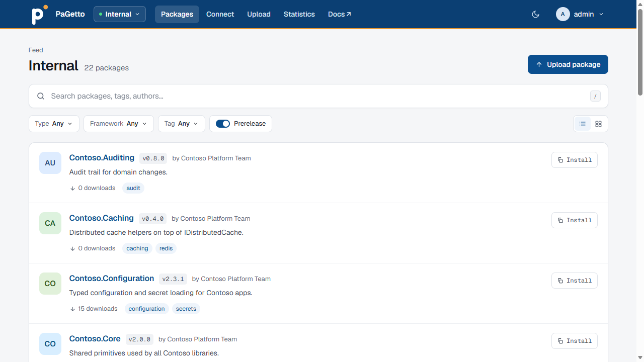This screenshot has height=362, width=644.
Task: Click version v0.4.0 badge
Action: pos(152,219)
